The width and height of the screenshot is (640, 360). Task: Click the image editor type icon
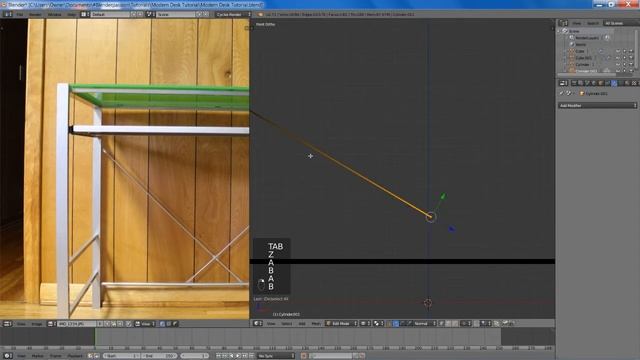click(7, 324)
